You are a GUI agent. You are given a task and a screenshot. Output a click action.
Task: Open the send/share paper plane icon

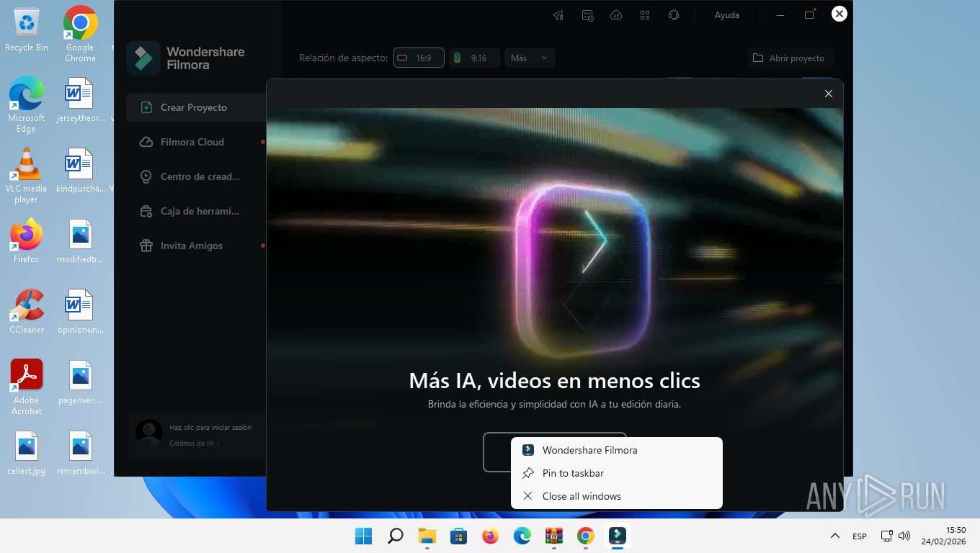(x=558, y=15)
